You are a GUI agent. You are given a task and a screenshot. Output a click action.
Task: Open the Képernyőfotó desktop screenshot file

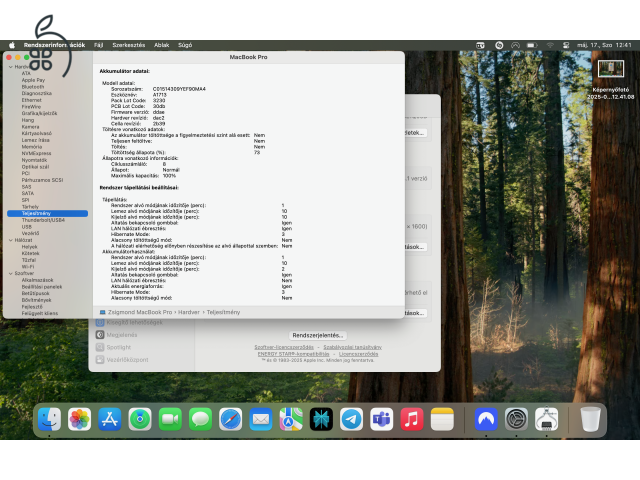click(611, 80)
